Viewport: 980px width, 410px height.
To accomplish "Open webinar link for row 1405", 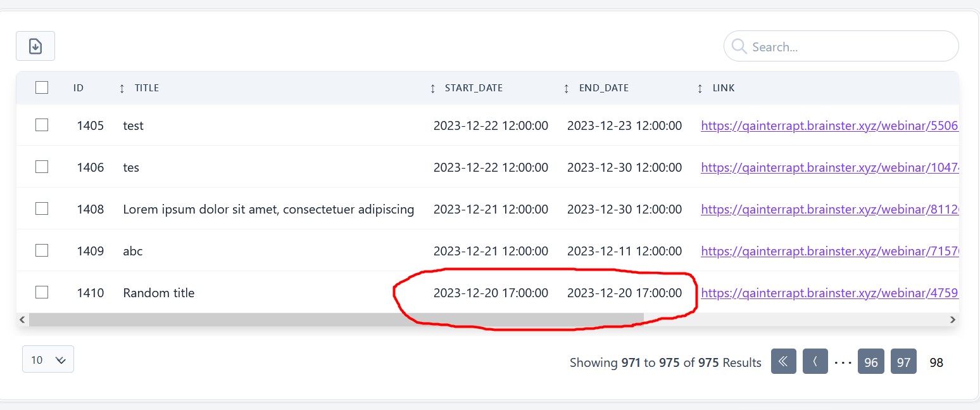I will [x=831, y=125].
